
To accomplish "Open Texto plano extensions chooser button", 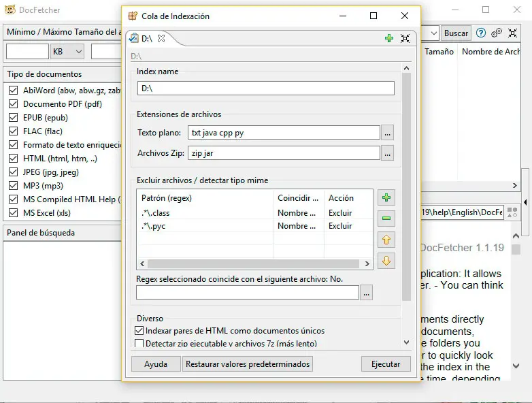I will (387, 133).
